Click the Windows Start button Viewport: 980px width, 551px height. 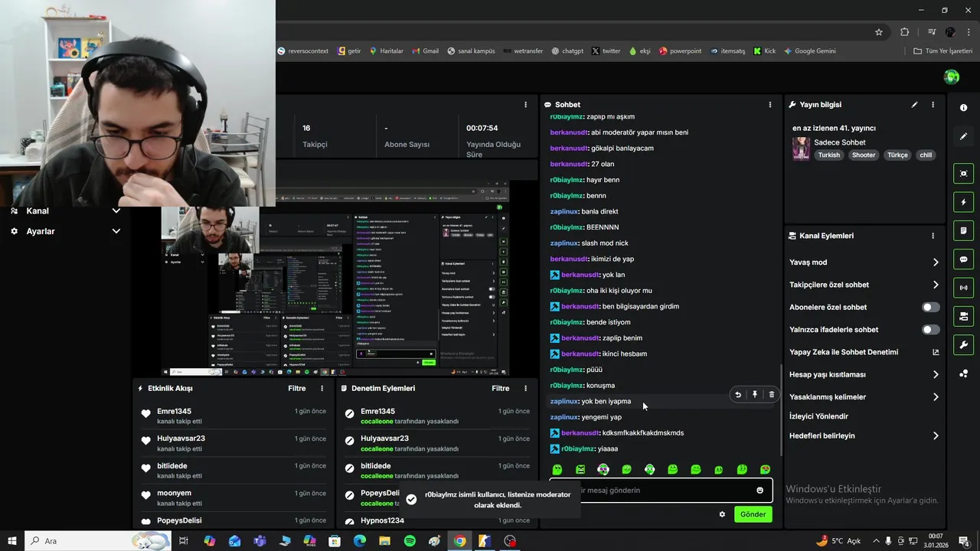11,541
